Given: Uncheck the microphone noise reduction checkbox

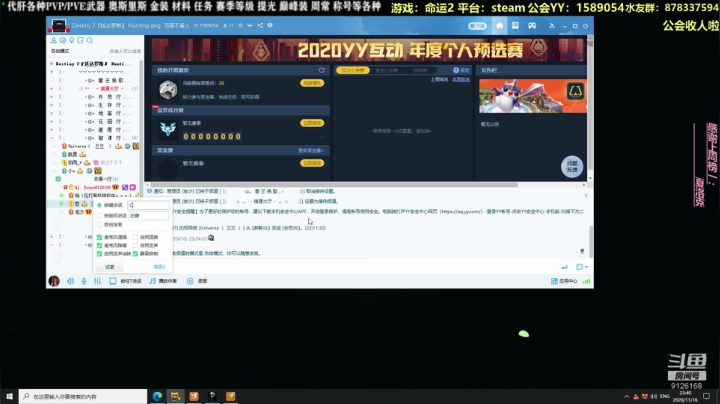Looking at the screenshot, I should 99,246.
